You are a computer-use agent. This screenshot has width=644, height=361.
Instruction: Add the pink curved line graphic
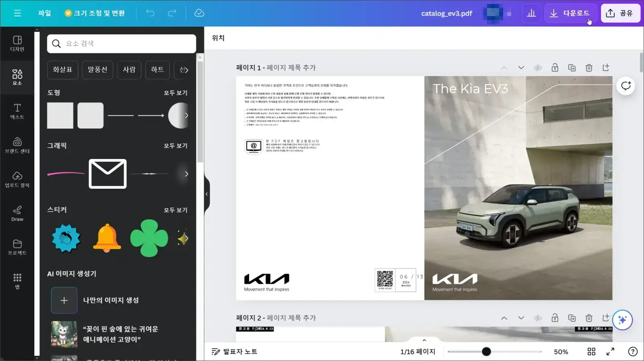click(66, 174)
